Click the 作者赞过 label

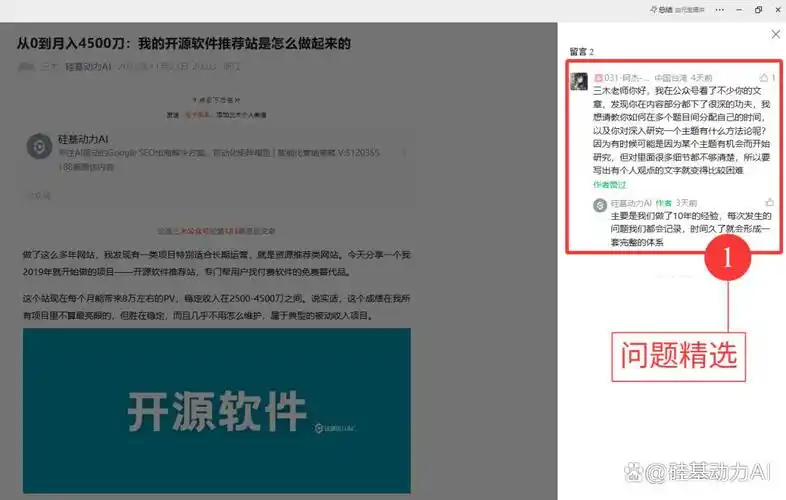(610, 185)
